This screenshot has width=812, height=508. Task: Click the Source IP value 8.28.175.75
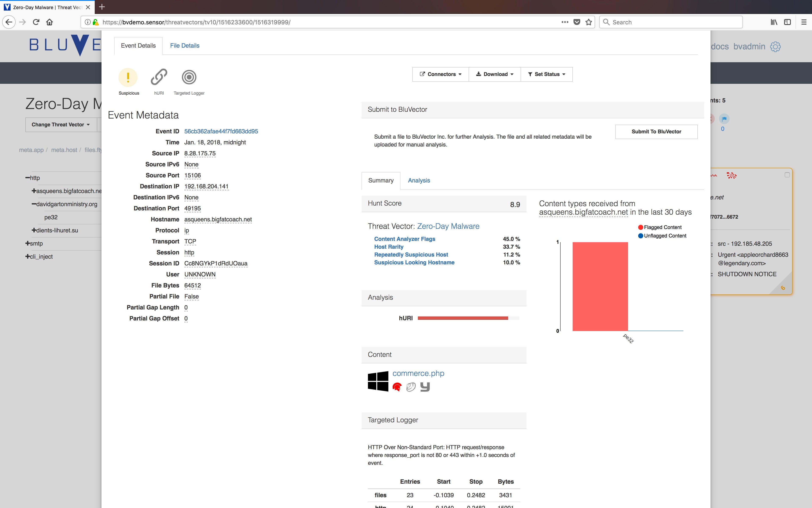200,153
